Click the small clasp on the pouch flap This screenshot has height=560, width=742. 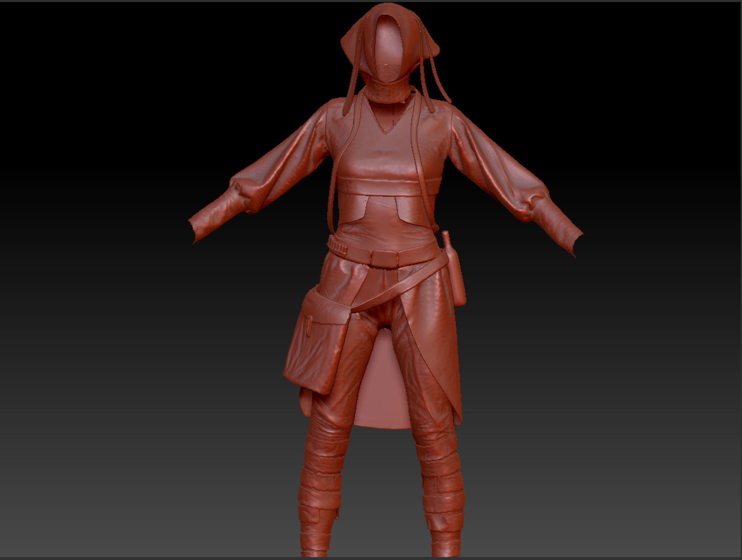(309, 326)
